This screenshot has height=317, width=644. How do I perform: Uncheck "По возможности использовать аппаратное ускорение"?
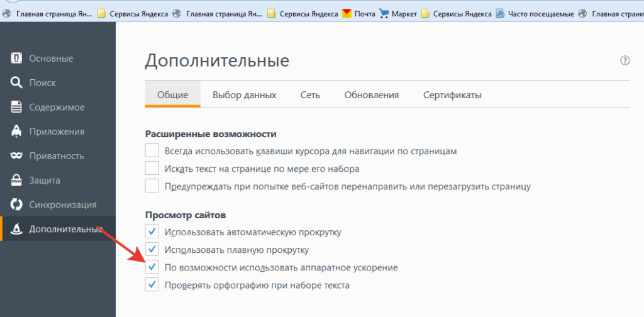coord(152,267)
